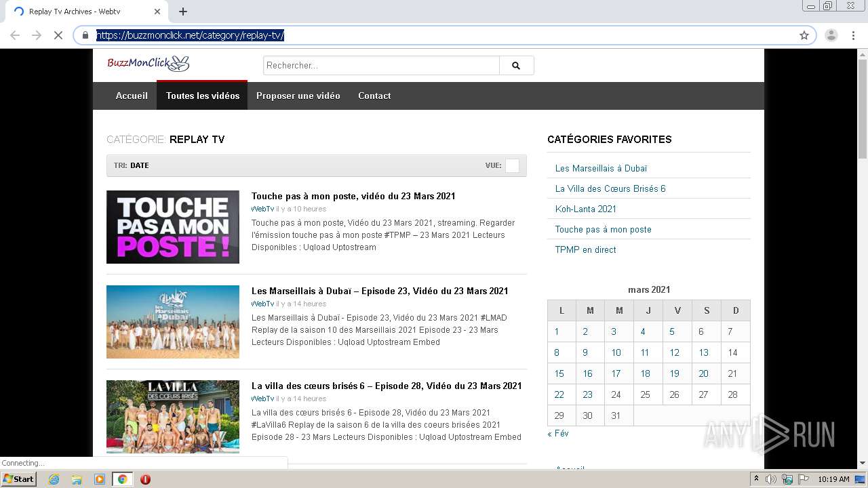Click the taskbar clock showing 10:19 AM
This screenshot has height=488, width=868.
click(833, 479)
